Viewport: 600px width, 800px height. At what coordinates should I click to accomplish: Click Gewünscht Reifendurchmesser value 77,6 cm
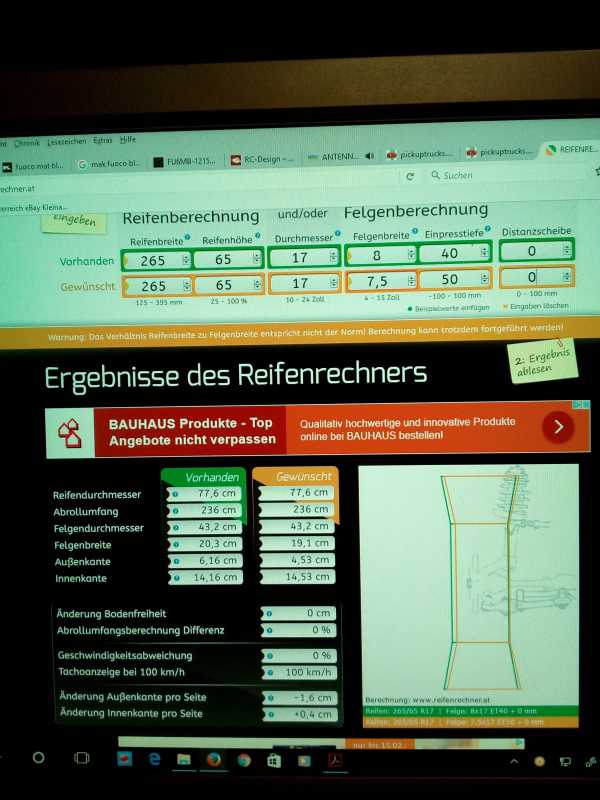(297, 492)
